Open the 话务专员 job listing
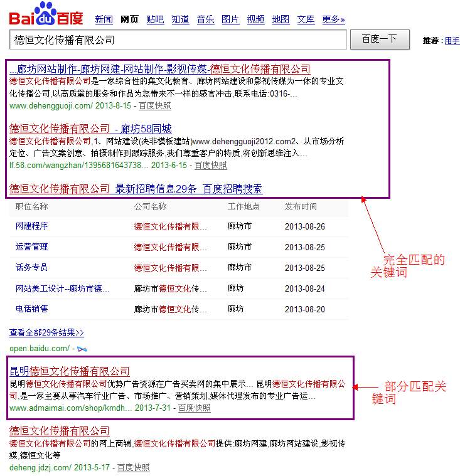This screenshot has width=460, height=476. click(31, 267)
